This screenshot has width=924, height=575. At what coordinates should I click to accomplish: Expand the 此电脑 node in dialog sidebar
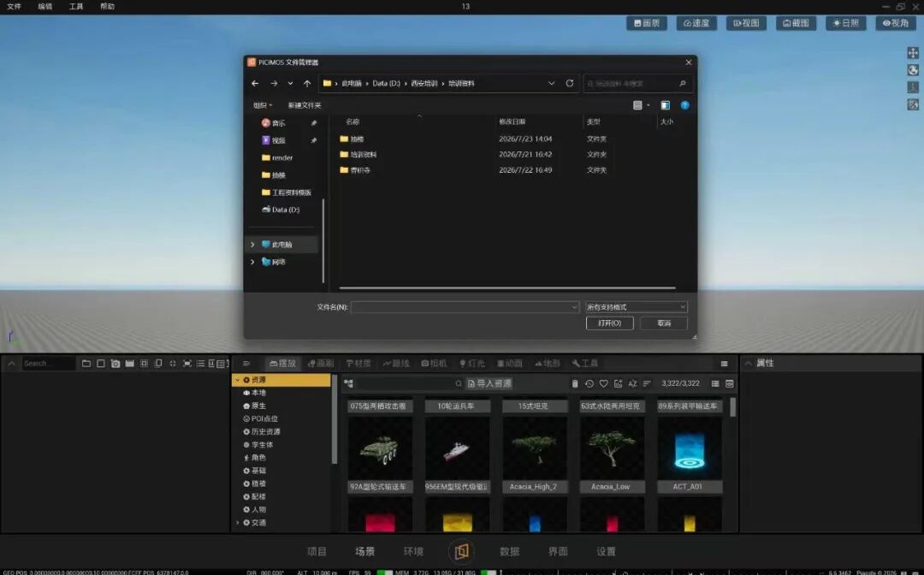click(x=252, y=245)
